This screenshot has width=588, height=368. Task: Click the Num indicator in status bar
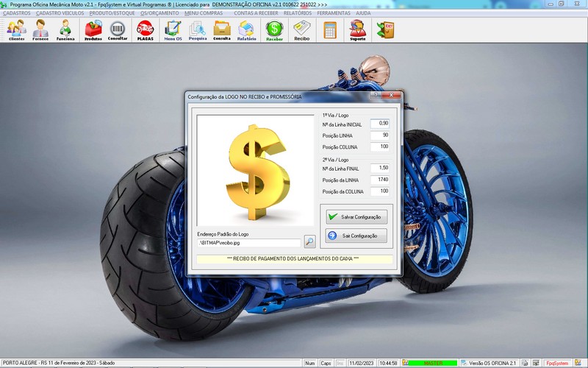[309, 363]
